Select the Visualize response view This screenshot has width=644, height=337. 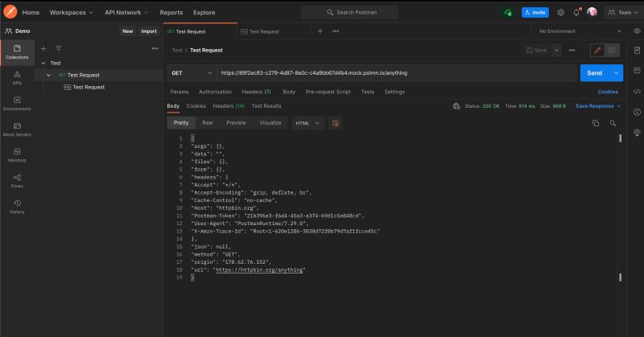click(x=270, y=123)
